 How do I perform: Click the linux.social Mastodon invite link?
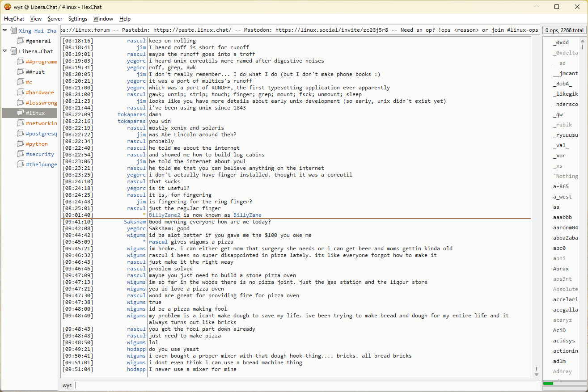[x=333, y=30]
